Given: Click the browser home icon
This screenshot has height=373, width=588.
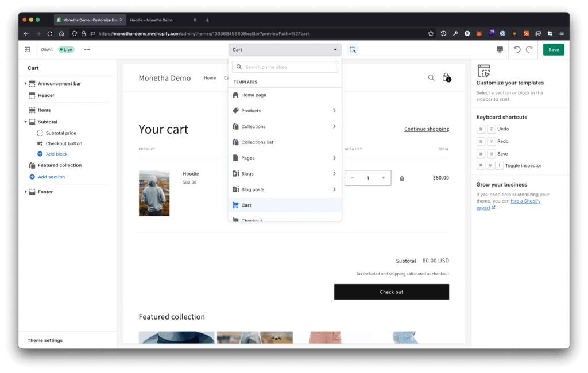Looking at the screenshot, I should pyautogui.click(x=61, y=33).
